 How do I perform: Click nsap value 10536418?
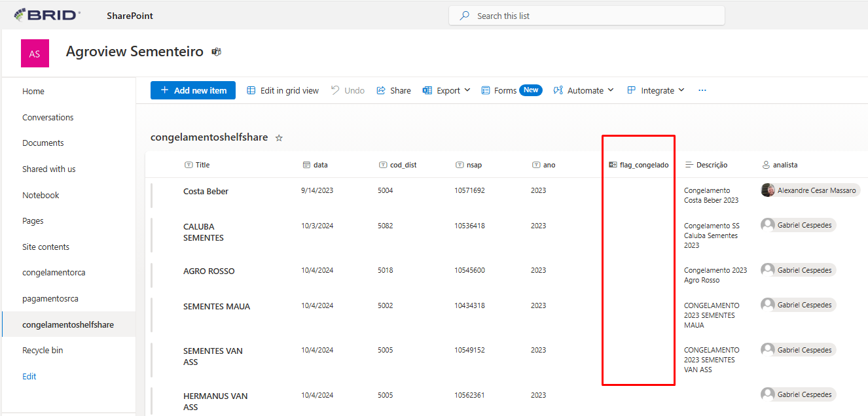click(469, 226)
